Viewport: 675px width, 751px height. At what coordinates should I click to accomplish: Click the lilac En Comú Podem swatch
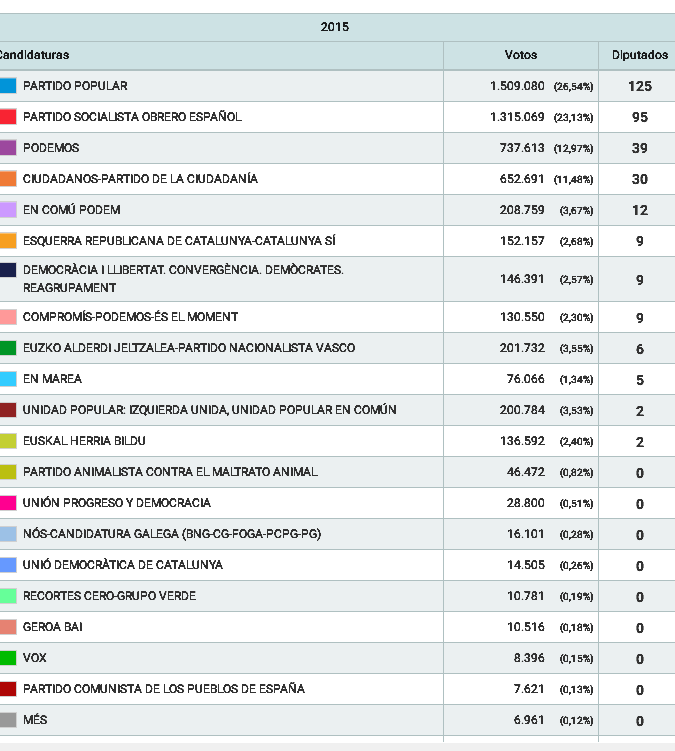(8, 210)
